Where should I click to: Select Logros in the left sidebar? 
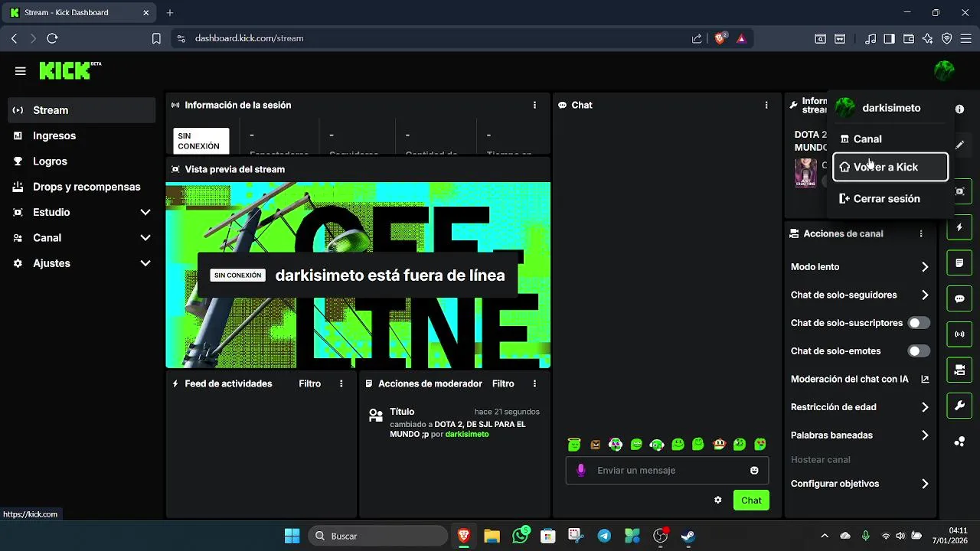pyautogui.click(x=82, y=161)
